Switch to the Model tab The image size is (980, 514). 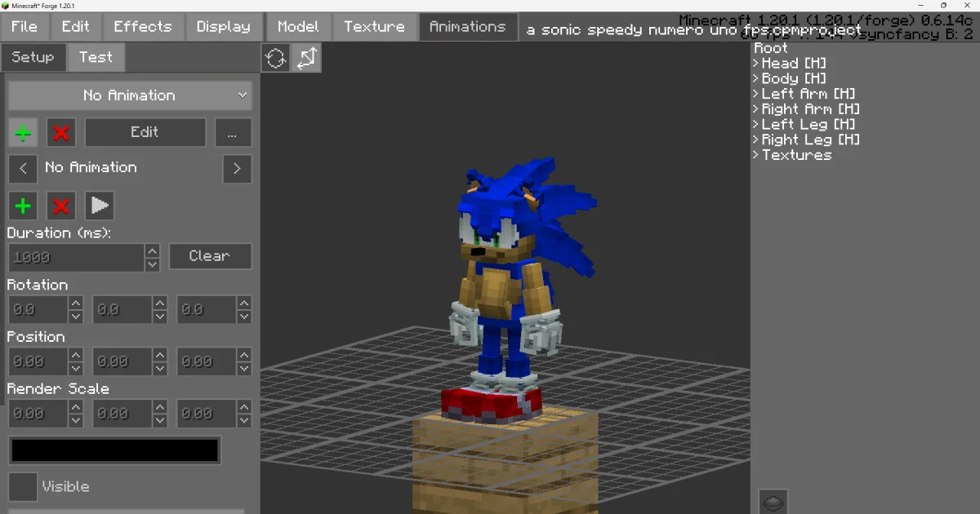point(298,27)
